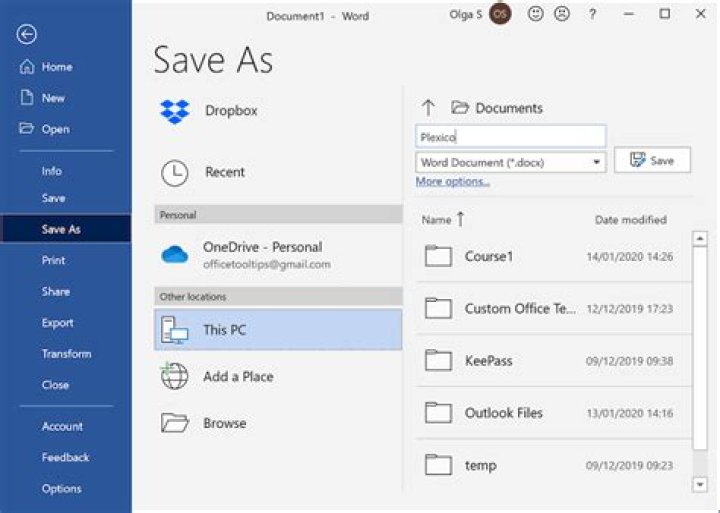Image resolution: width=720 pixels, height=513 pixels.
Task: Click the KeePass folder icon
Action: [438, 360]
